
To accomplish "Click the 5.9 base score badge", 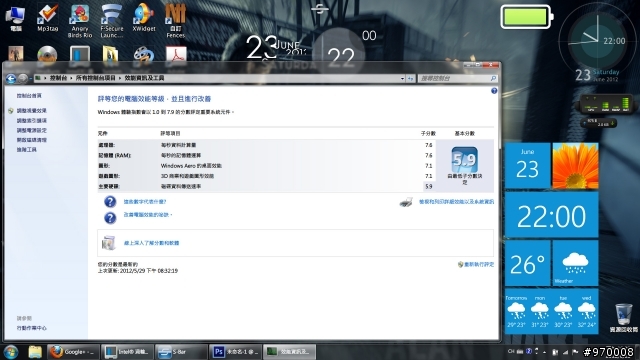I will tap(464, 160).
